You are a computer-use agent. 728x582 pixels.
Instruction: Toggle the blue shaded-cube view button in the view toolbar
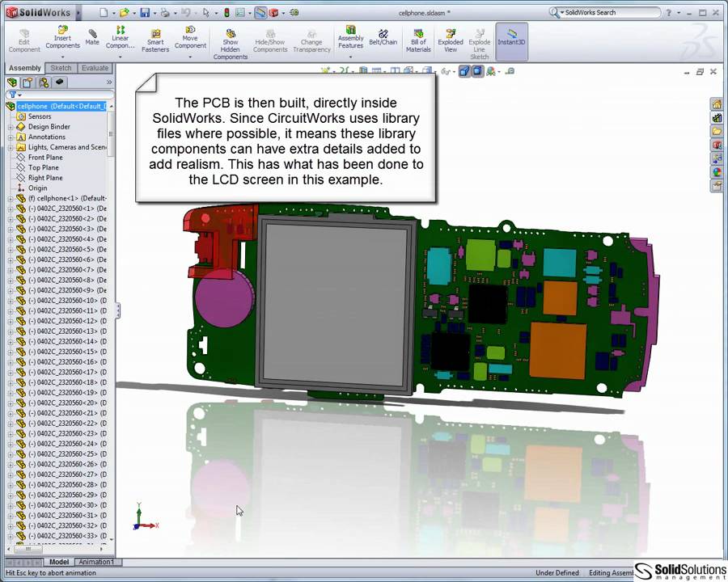click(x=464, y=71)
